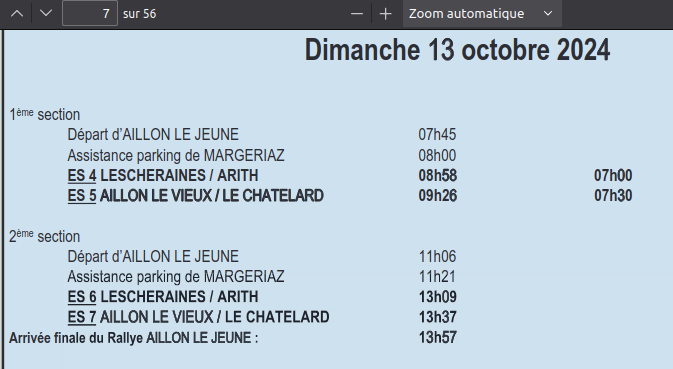Open the Zoom automatique dropdown
Screen dimensions: 673x369
tap(482, 14)
